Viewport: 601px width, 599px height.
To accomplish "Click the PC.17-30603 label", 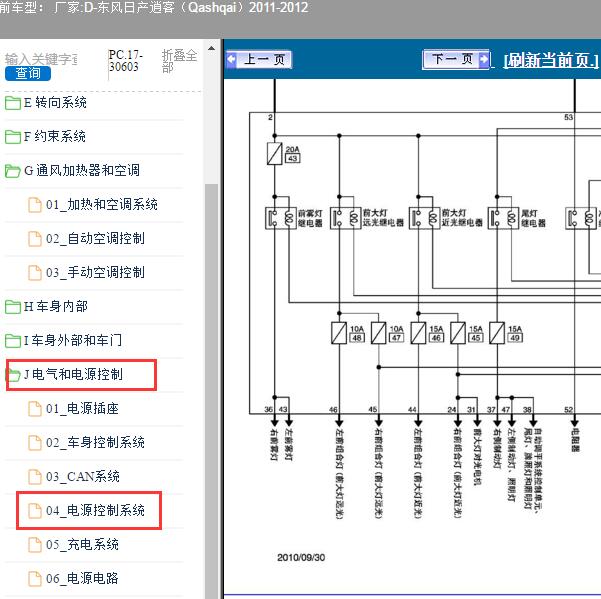I will point(126,61).
